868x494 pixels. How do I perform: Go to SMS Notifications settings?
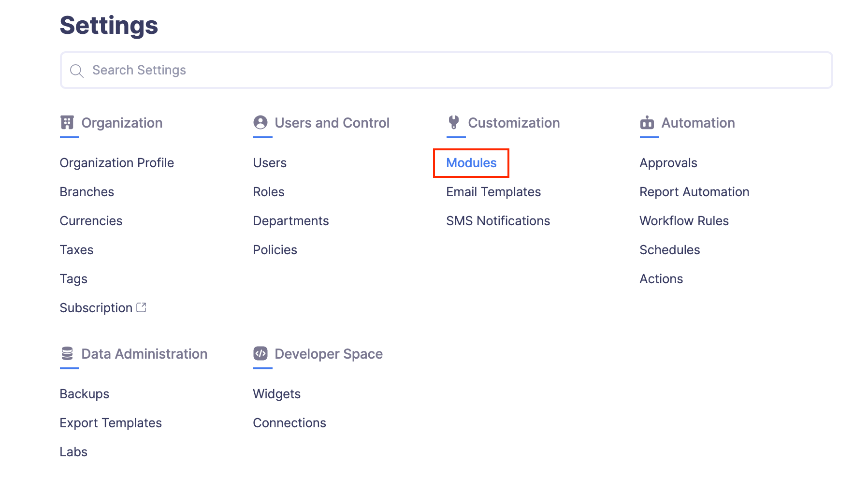click(498, 221)
